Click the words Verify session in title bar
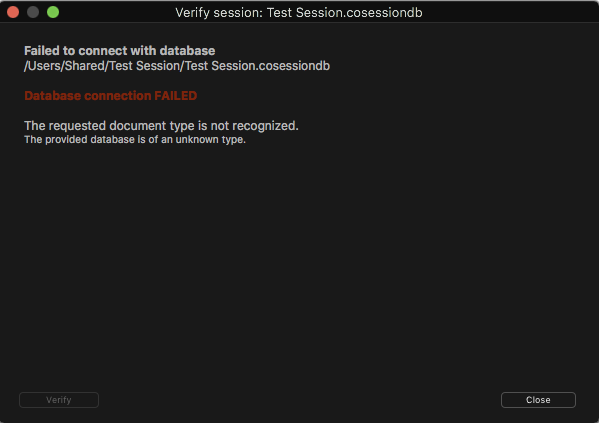This screenshot has height=423, width=599. pyautogui.click(x=219, y=13)
